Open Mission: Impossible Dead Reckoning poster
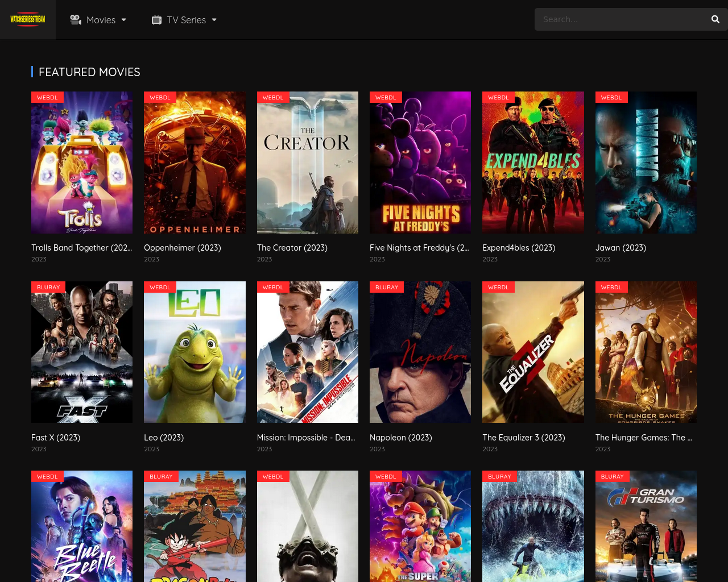Image resolution: width=728 pixels, height=582 pixels. coord(308,352)
